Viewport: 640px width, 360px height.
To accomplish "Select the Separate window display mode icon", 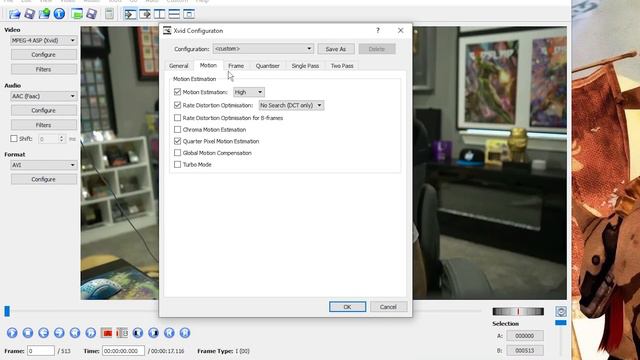I will tap(189, 14).
